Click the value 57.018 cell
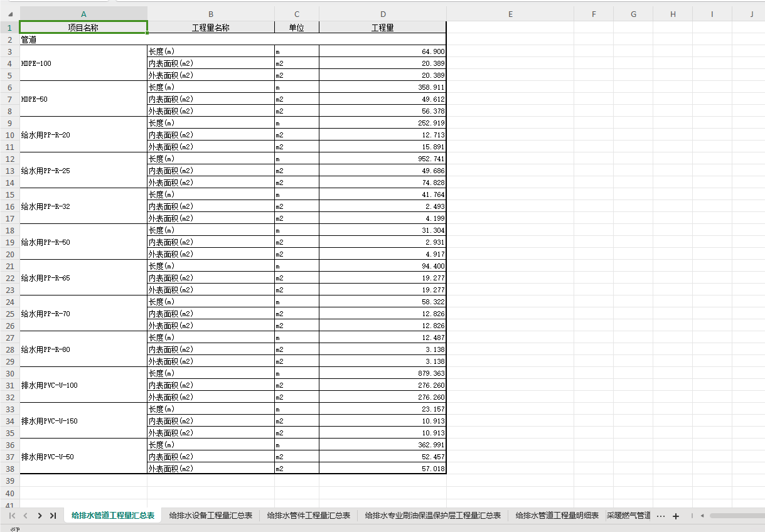 point(383,469)
